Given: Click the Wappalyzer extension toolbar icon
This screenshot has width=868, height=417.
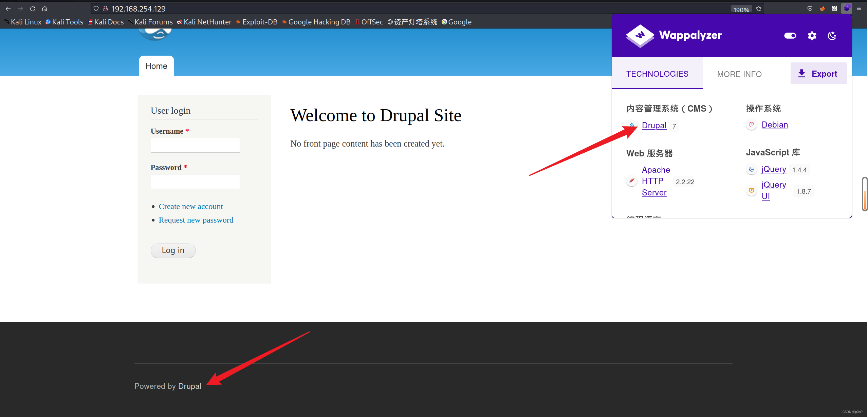Looking at the screenshot, I should 846,8.
